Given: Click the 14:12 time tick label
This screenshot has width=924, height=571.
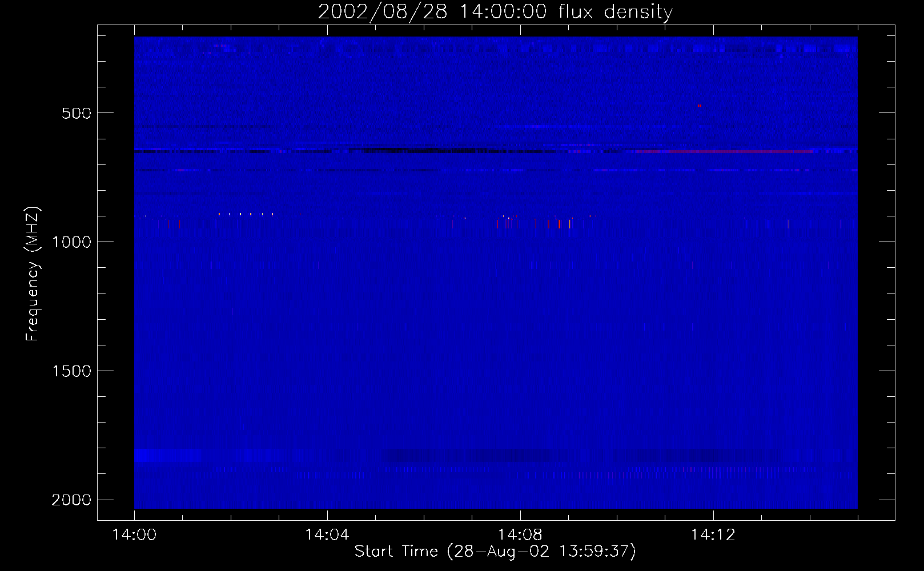Looking at the screenshot, I should (x=713, y=534).
